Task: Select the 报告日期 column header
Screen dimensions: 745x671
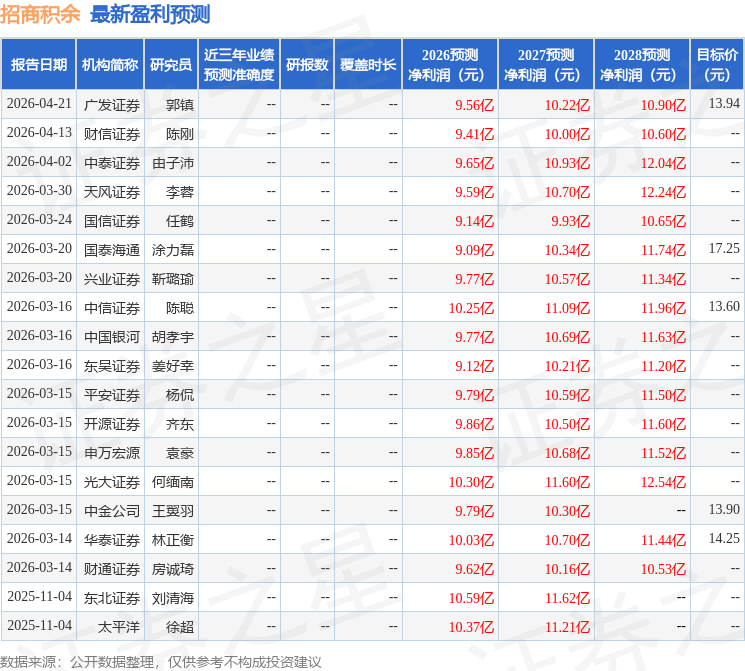Action: 38,65
